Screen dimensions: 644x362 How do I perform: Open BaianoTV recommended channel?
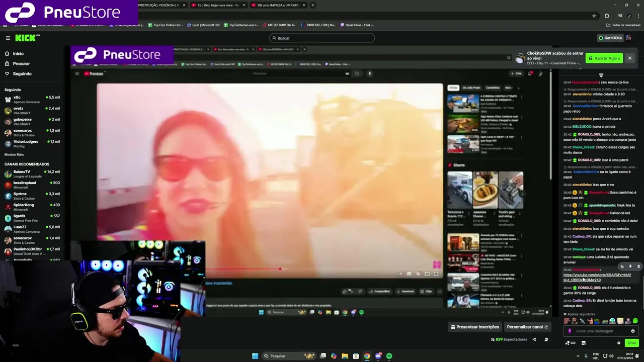click(x=32, y=173)
